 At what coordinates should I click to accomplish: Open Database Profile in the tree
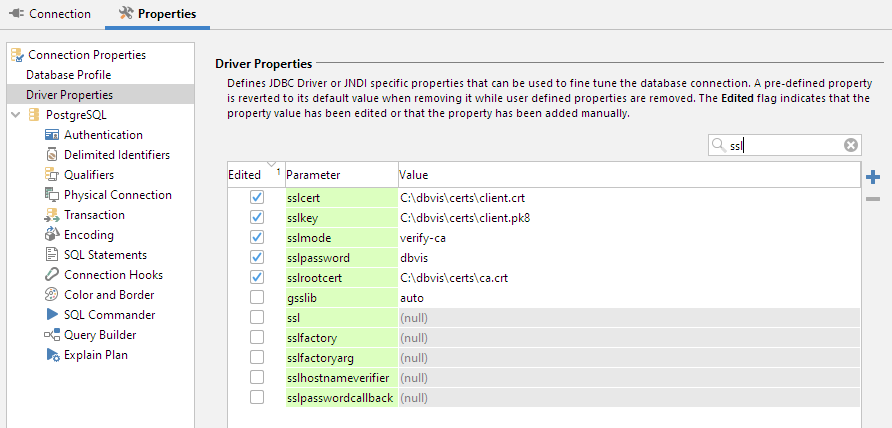click(68, 75)
